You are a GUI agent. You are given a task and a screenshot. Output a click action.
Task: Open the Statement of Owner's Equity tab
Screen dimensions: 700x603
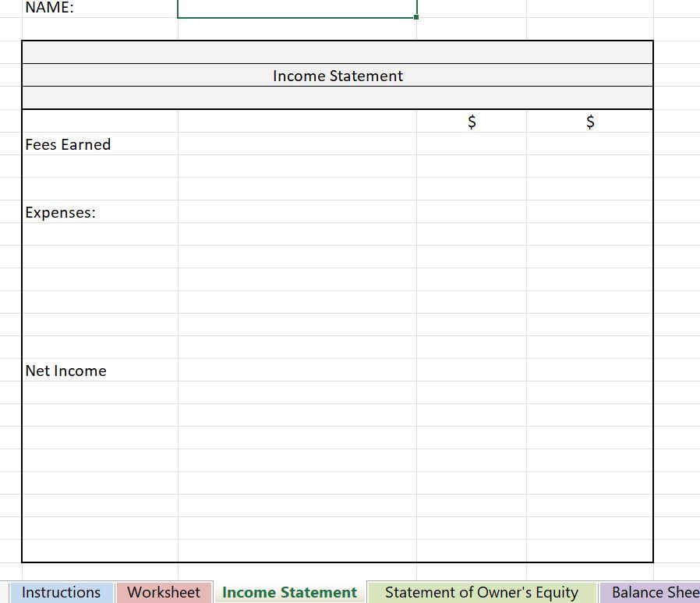(x=482, y=592)
